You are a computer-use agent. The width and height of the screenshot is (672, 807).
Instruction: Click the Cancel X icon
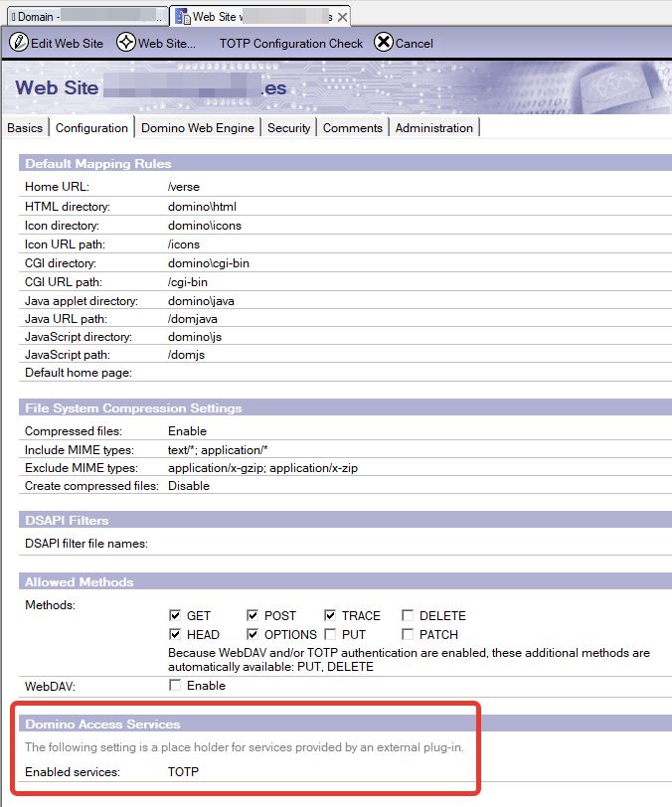click(x=383, y=43)
